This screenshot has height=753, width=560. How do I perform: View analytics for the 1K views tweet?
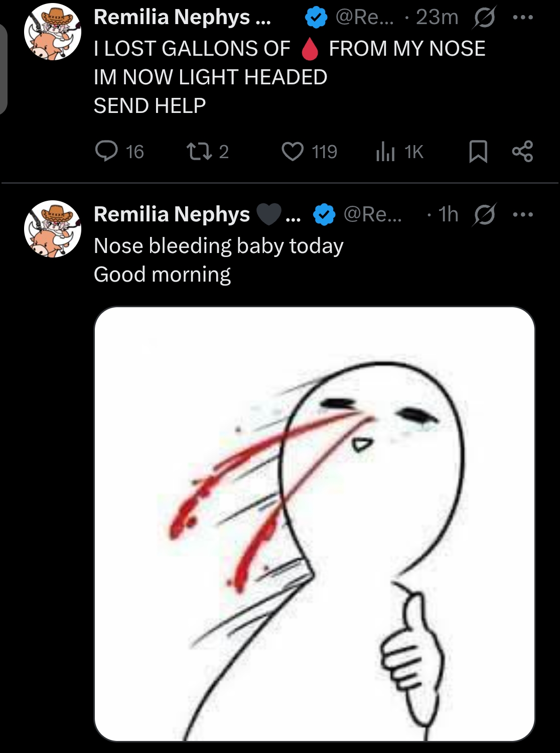pyautogui.click(x=385, y=151)
